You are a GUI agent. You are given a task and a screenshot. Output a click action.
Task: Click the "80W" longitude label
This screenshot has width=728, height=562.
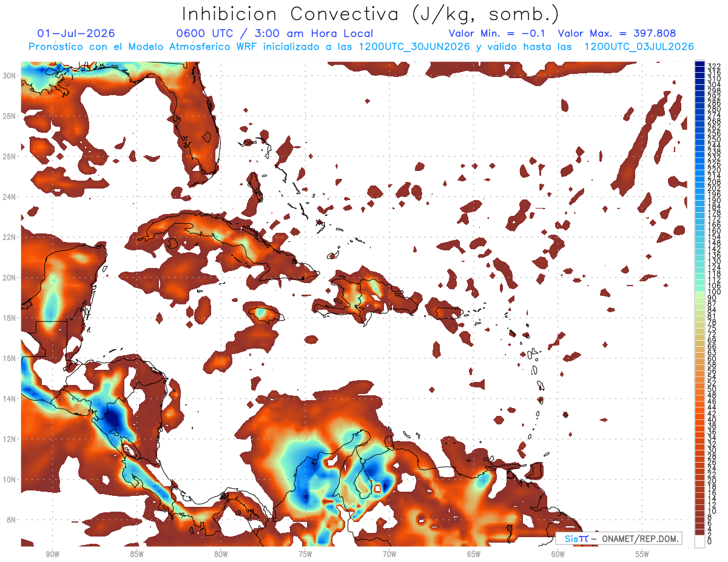click(221, 554)
